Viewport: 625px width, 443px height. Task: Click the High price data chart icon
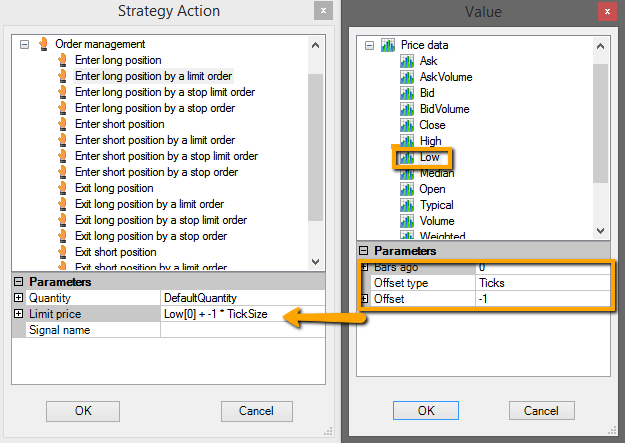point(407,141)
